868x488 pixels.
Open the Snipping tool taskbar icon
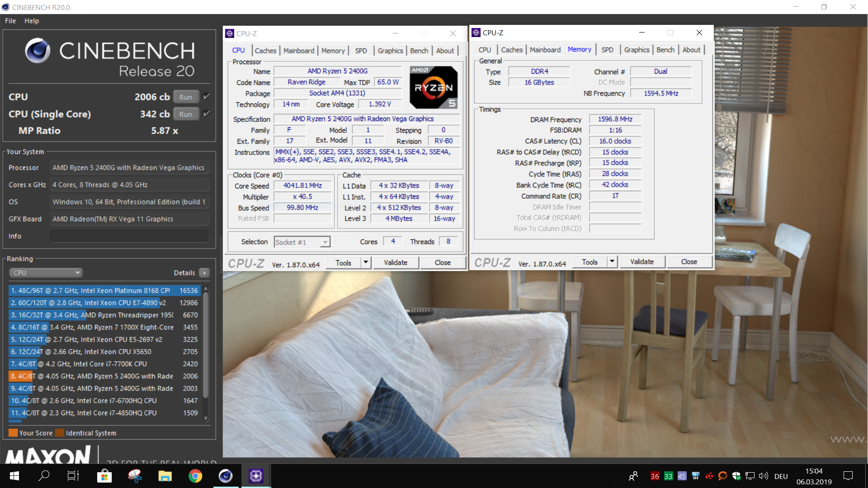135,476
